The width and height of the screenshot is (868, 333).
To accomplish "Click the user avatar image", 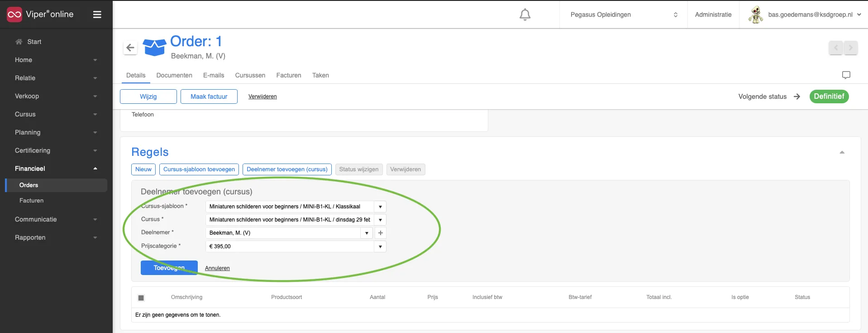I will point(755,14).
